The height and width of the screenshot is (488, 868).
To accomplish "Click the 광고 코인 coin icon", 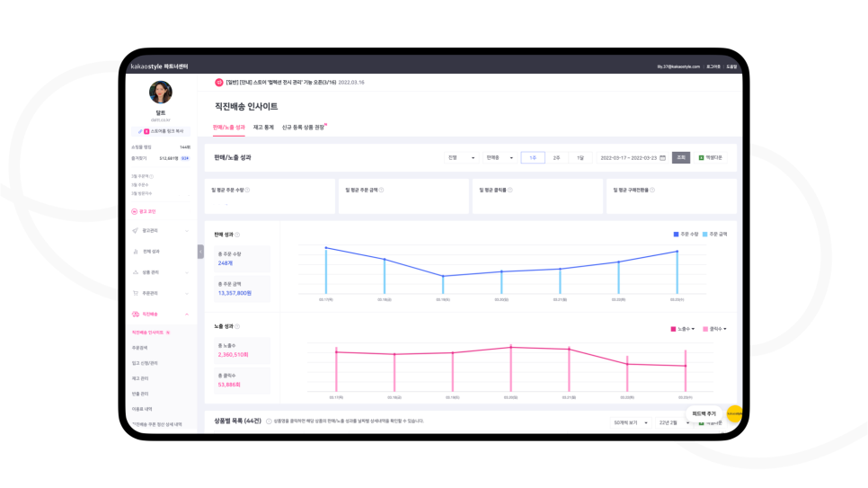I will click(x=134, y=211).
